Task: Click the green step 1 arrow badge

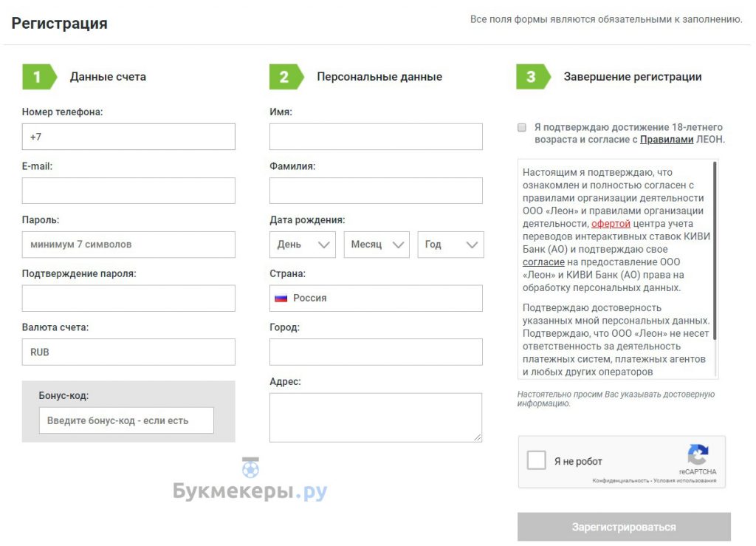Action: [x=40, y=77]
